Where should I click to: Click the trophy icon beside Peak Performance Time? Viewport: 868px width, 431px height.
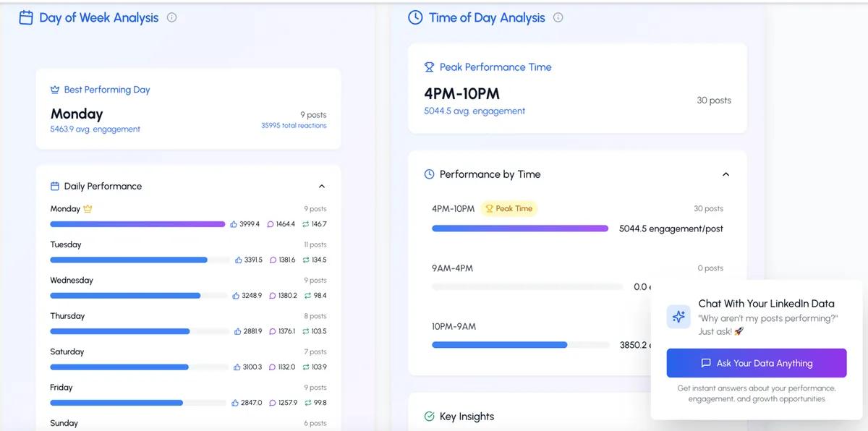(x=429, y=67)
